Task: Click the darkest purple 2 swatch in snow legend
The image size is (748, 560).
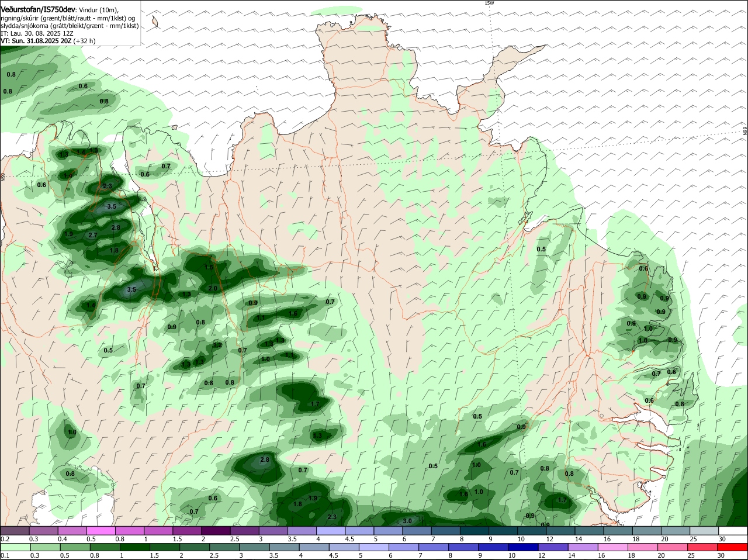Action: [x=216, y=531]
